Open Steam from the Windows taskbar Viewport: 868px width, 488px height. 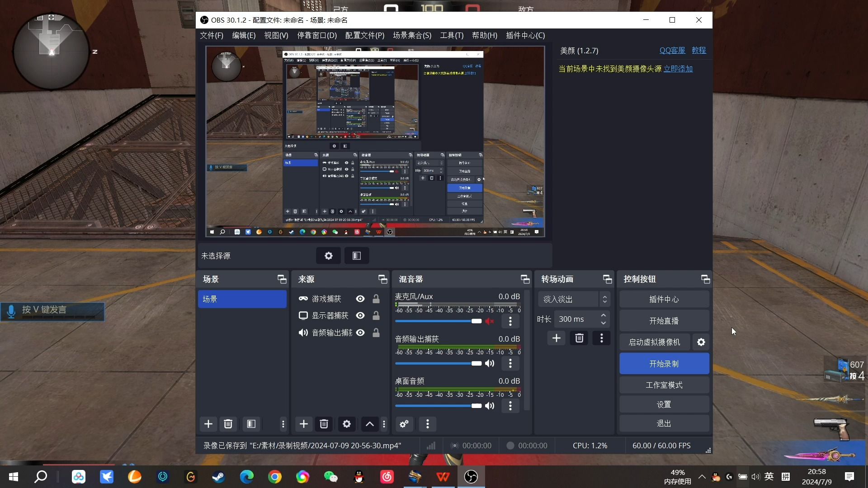pyautogui.click(x=218, y=477)
